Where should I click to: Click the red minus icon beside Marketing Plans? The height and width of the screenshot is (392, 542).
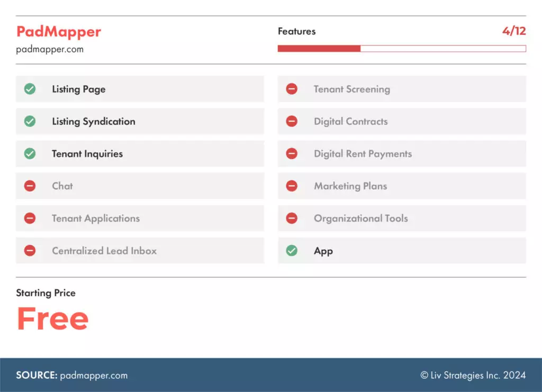[292, 186]
